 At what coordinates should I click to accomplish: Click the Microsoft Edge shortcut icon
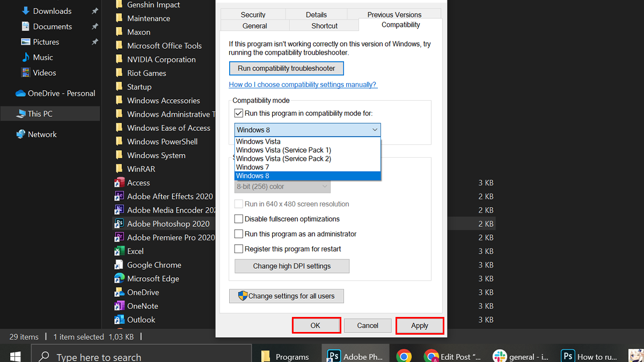119,278
